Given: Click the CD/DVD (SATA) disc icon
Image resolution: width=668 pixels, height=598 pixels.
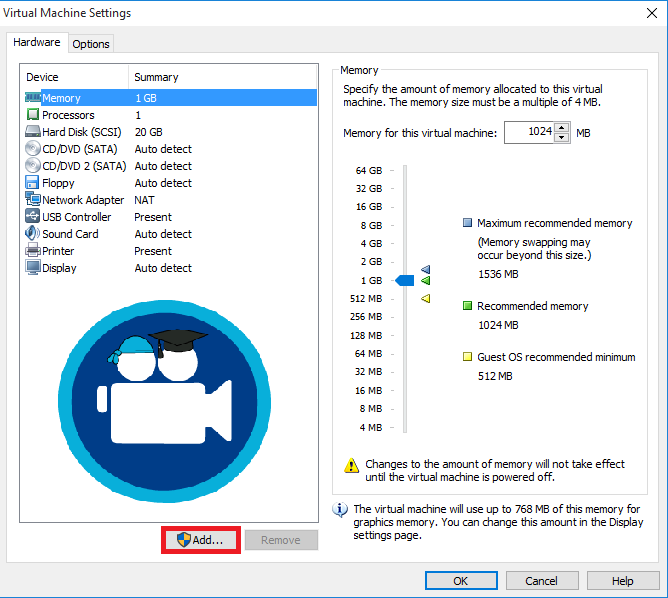Looking at the screenshot, I should coord(32,149).
